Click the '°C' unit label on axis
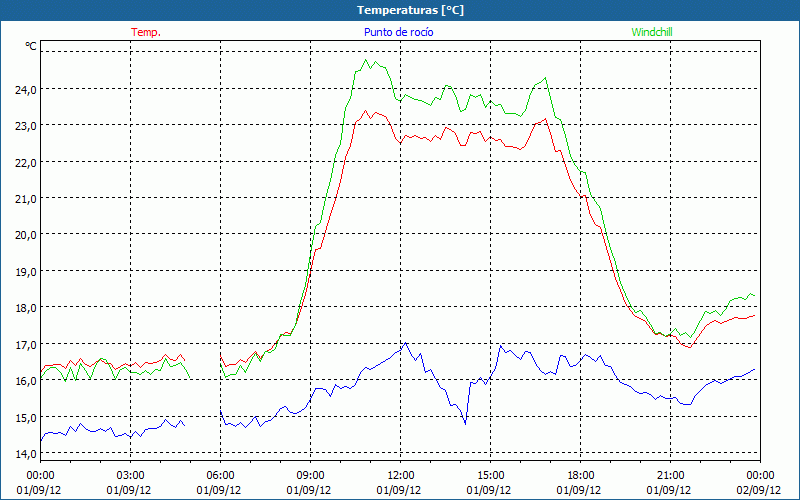800x500 pixels. (31, 46)
